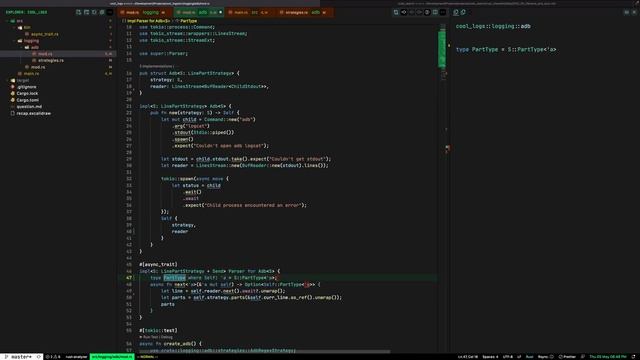Viewport: 640px width, 360px height.
Task: Close the docs side panel
Action: (x=634, y=12)
